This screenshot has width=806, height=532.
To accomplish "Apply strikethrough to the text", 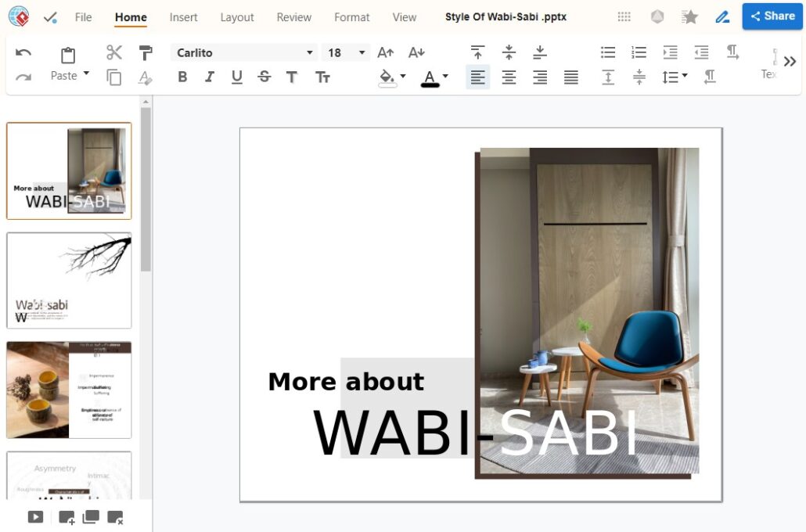I will (264, 77).
